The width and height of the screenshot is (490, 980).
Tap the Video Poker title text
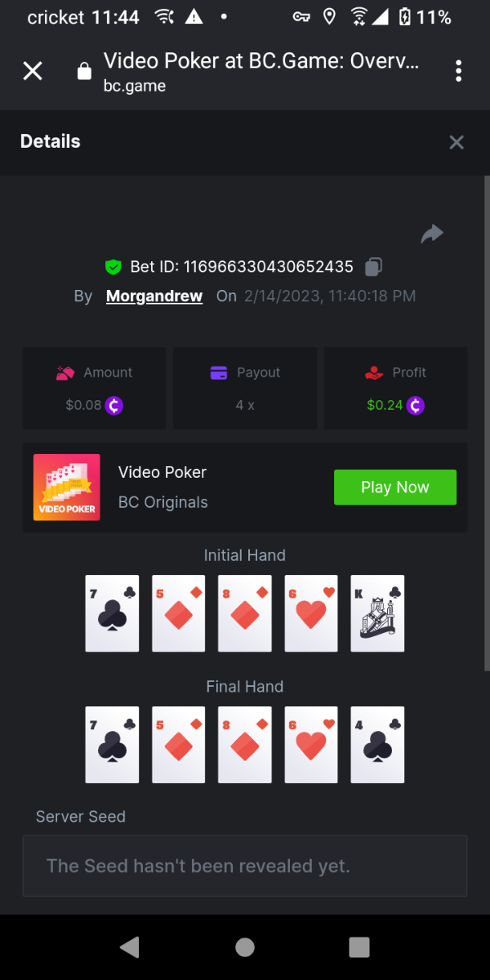pyautogui.click(x=163, y=472)
